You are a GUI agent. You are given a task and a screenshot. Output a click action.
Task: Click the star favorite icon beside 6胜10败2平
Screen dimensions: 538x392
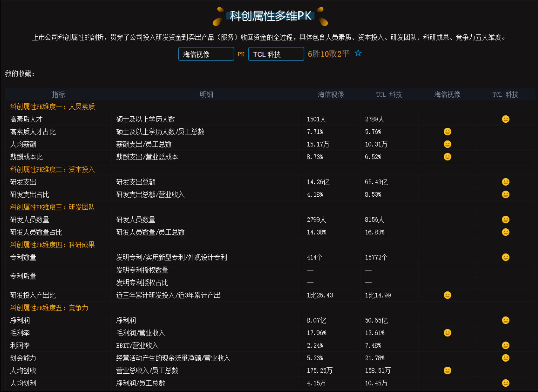click(x=358, y=53)
